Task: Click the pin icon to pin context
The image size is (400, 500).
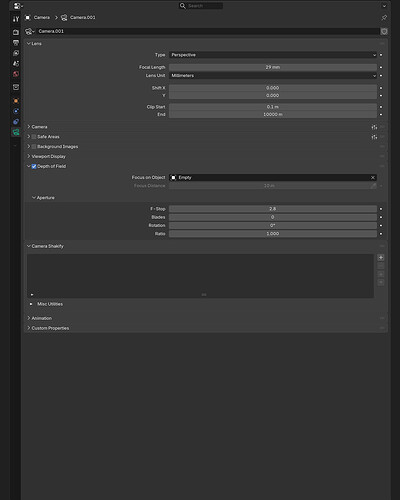Action: (384, 17)
